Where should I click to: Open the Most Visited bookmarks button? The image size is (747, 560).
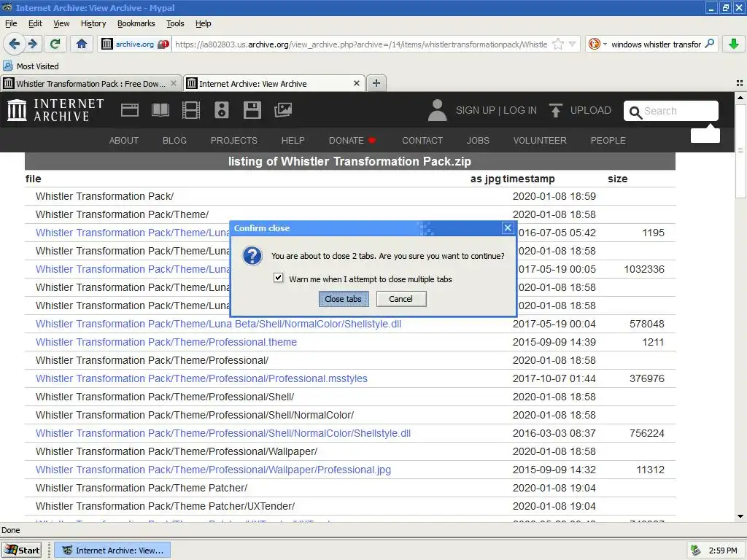coord(31,66)
